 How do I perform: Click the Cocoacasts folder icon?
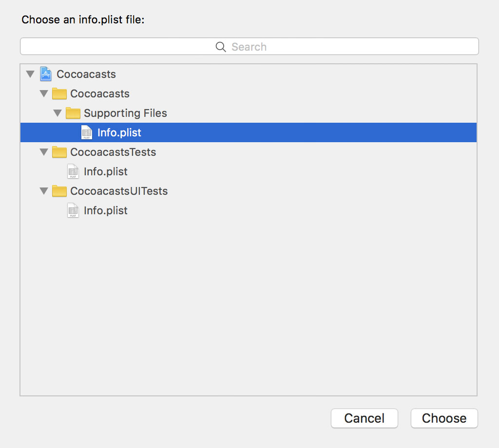(59, 93)
